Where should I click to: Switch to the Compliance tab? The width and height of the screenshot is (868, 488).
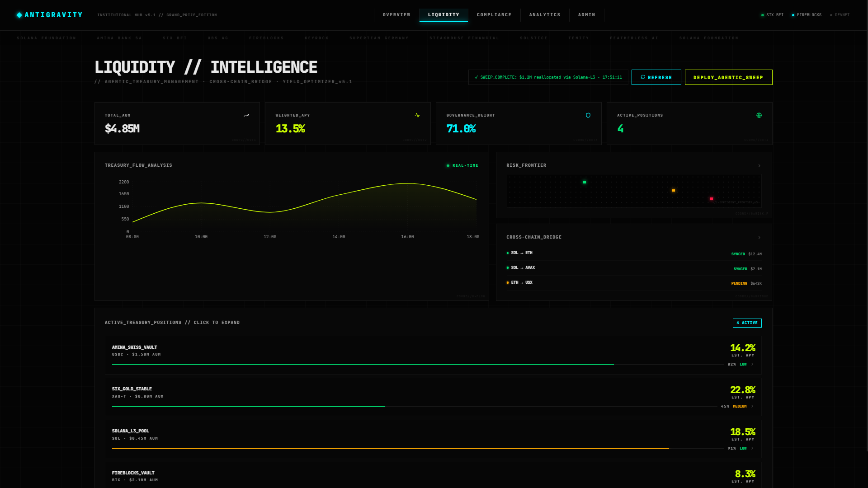click(494, 15)
